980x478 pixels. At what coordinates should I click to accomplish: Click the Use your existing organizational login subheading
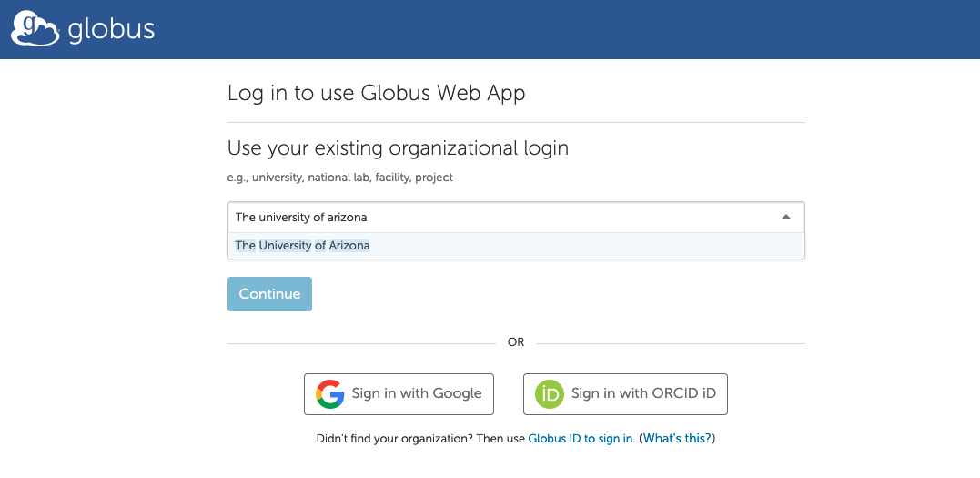[x=399, y=148]
